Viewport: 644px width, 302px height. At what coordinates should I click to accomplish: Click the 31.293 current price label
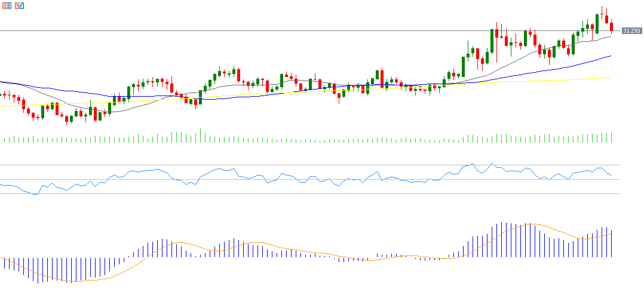[631, 30]
